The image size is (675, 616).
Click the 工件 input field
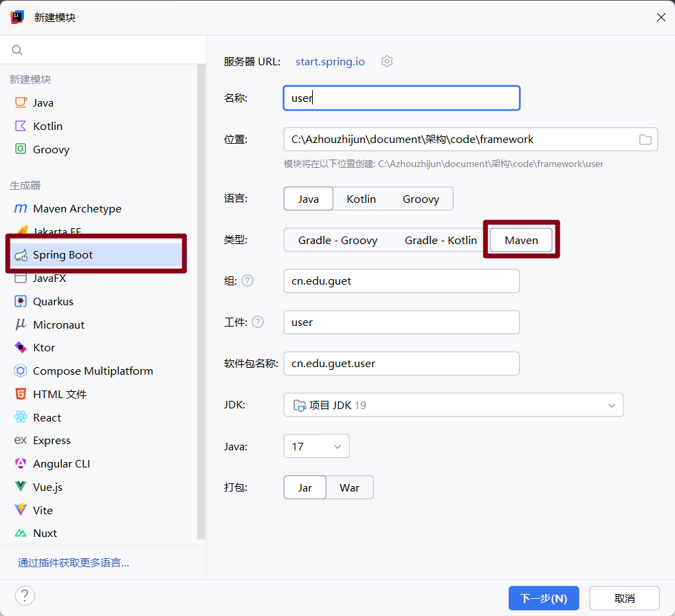[x=401, y=322]
